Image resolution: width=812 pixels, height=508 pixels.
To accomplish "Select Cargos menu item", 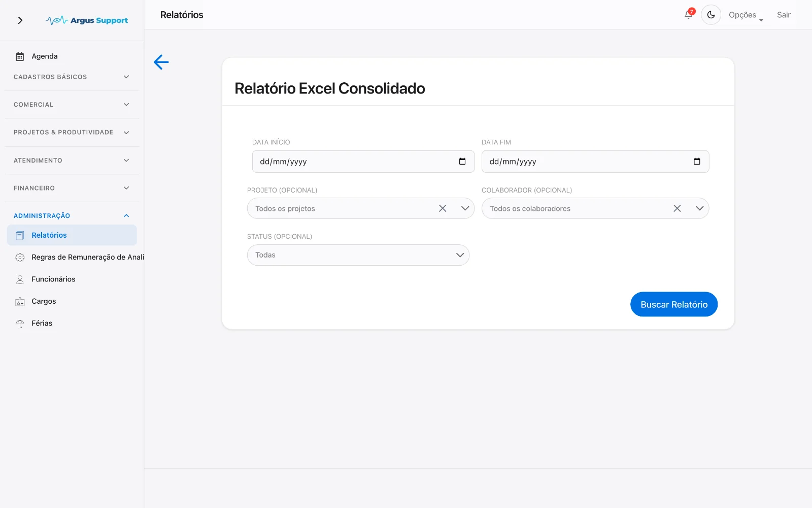I will click(72, 301).
